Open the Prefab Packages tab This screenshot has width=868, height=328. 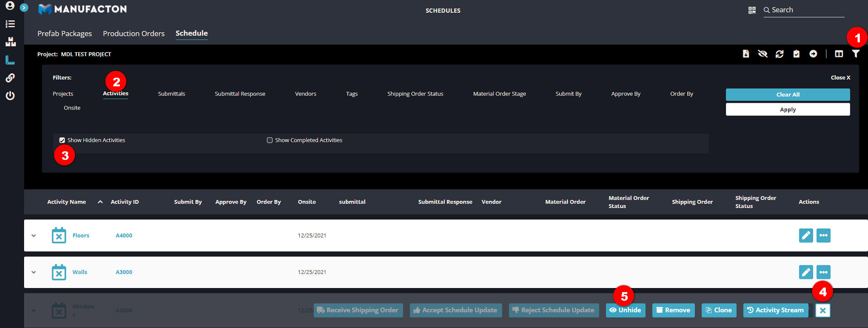click(64, 34)
